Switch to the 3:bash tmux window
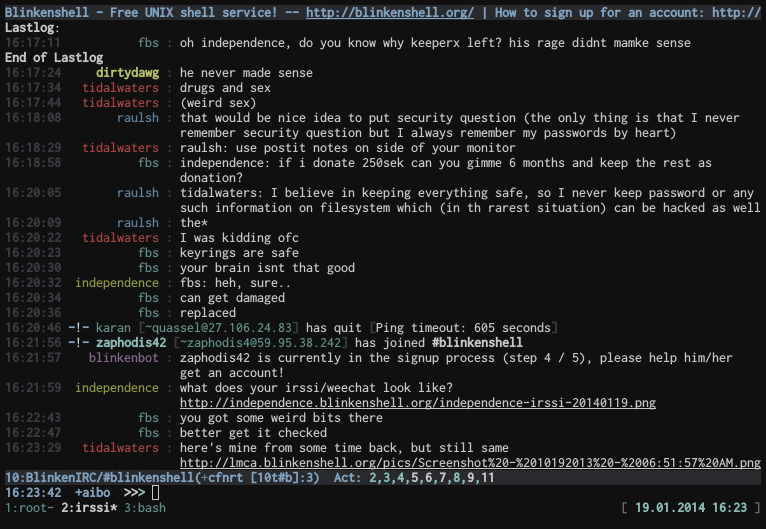766x529 pixels. pyautogui.click(x=146, y=508)
